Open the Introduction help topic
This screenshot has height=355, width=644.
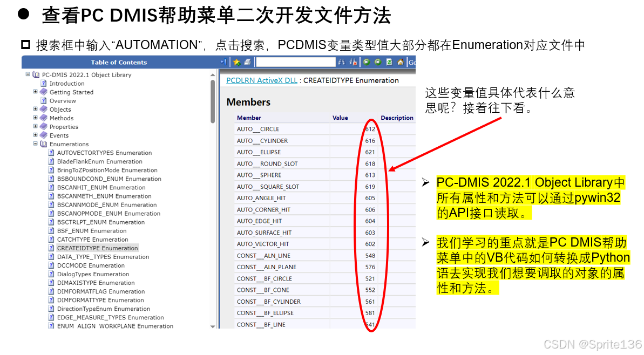(x=67, y=83)
